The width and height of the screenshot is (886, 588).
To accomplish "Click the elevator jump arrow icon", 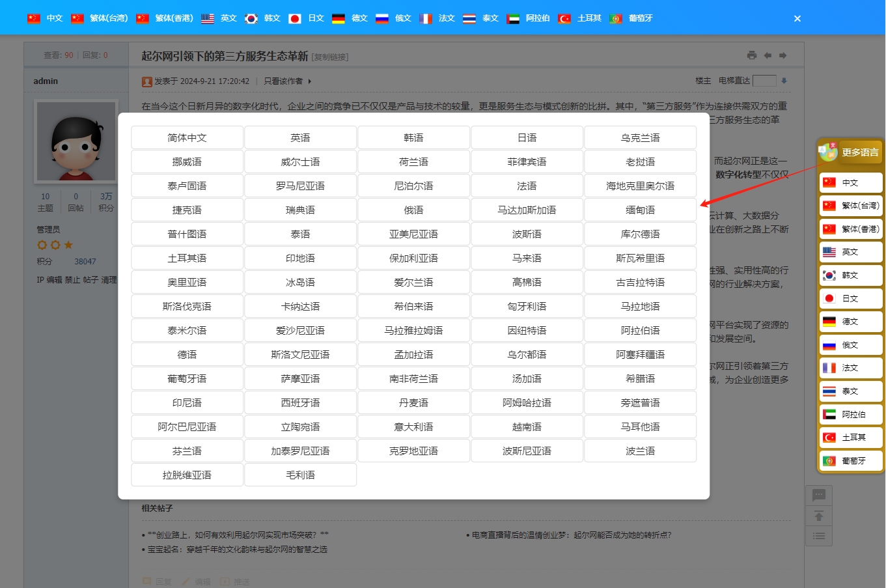I will coord(784,81).
